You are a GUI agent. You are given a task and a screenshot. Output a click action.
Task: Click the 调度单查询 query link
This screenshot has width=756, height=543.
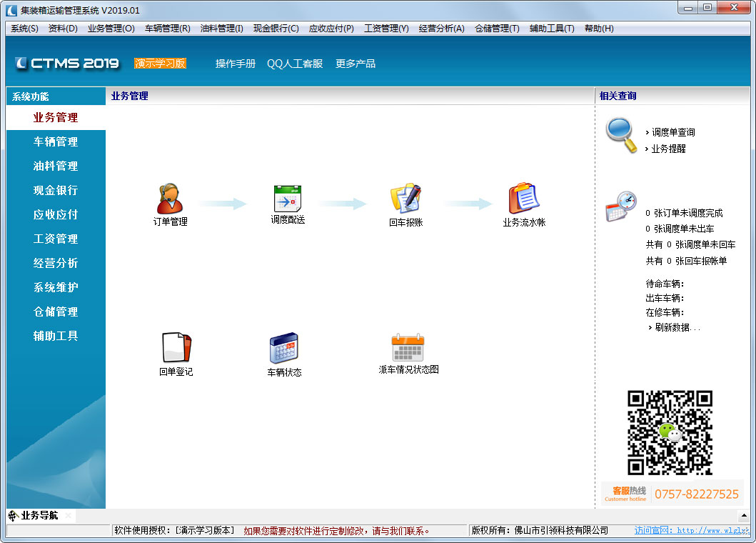pyautogui.click(x=673, y=132)
